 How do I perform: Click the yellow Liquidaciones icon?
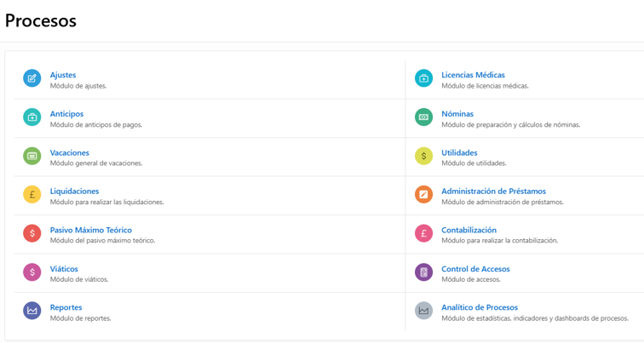pos(32,195)
